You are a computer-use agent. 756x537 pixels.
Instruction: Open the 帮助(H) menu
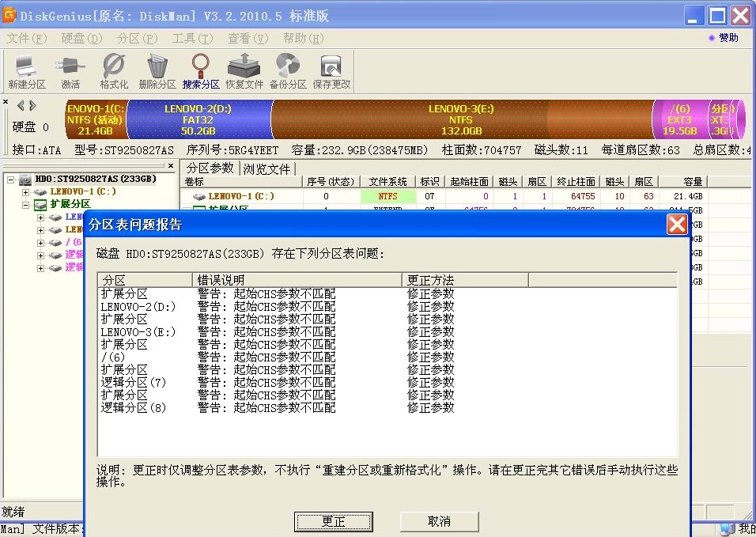point(303,38)
